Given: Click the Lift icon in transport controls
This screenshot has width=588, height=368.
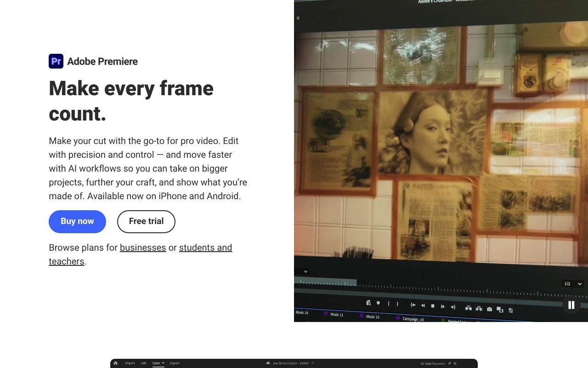Looking at the screenshot, I should 469,308.
